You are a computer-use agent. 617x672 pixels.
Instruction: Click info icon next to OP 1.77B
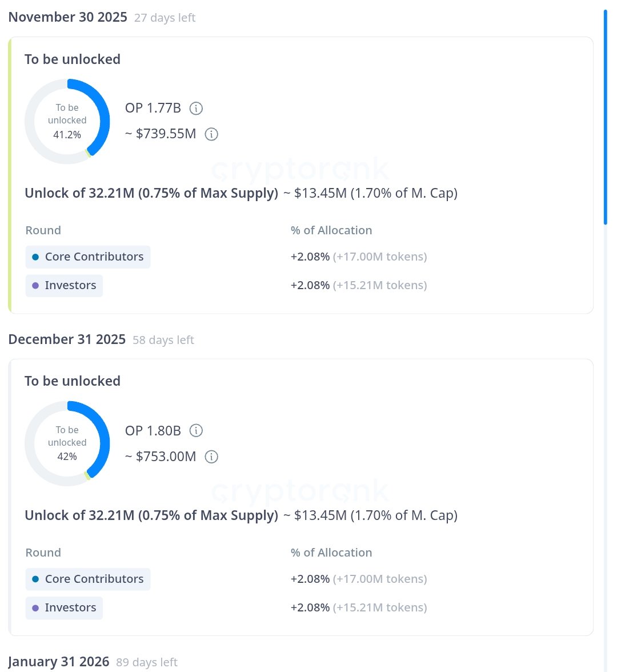196,108
